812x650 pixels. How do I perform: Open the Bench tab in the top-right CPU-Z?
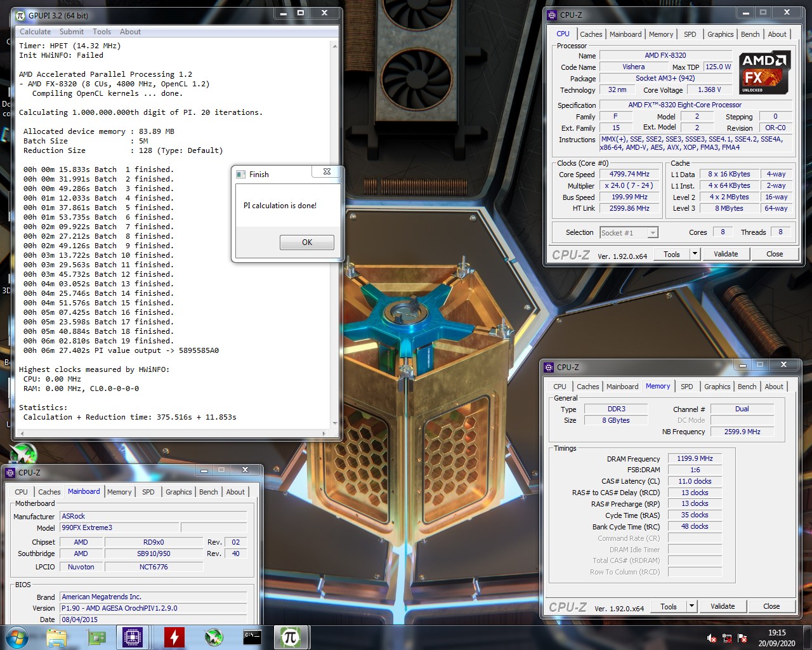[x=750, y=34]
